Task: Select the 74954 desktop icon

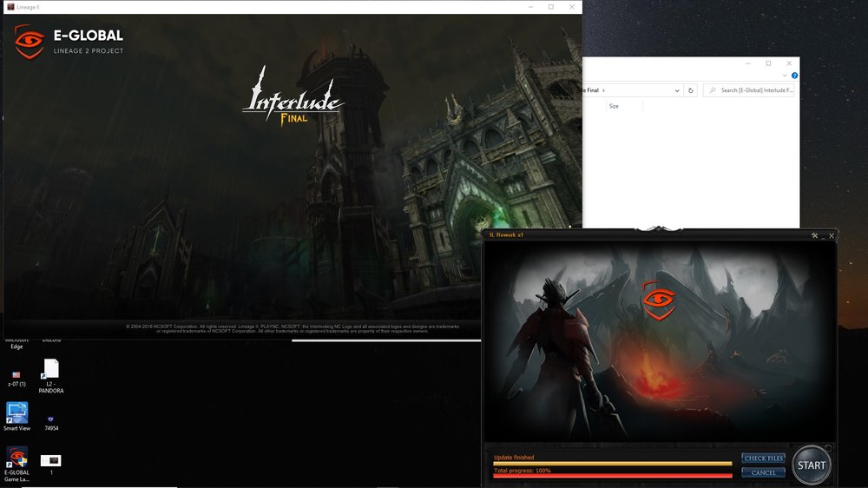Action: click(x=51, y=419)
